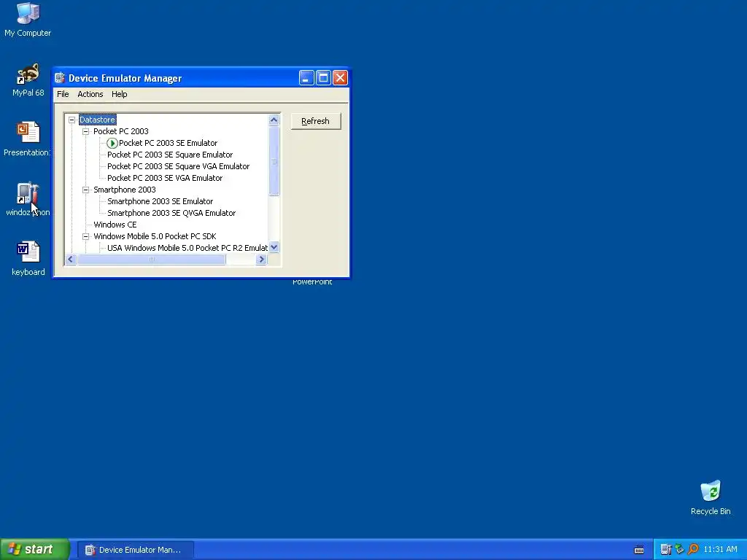Select Windows Mobile 5.0 Pocket PC SDK item
747x560 pixels.
click(155, 236)
